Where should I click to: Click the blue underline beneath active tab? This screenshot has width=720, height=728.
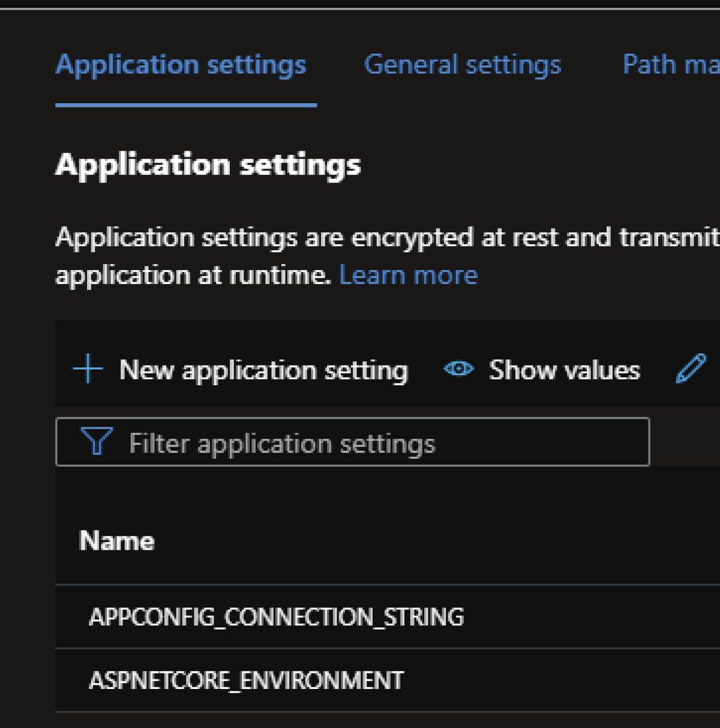186,106
